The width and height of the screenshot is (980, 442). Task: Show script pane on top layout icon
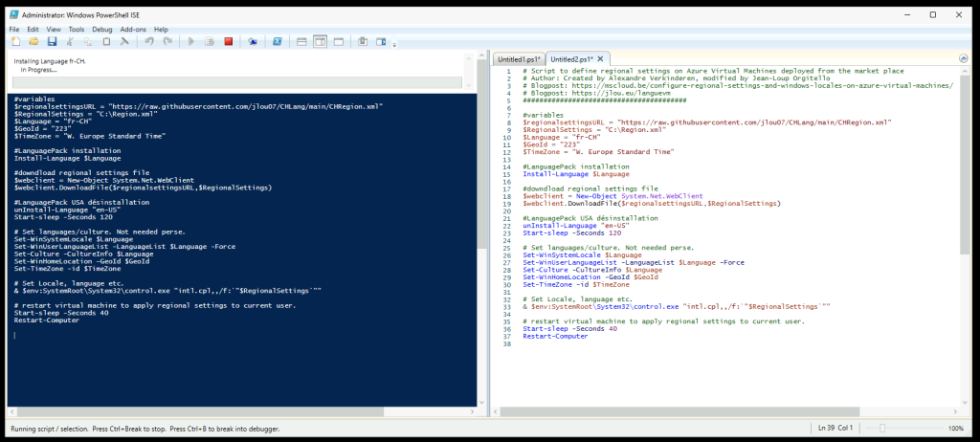click(301, 42)
